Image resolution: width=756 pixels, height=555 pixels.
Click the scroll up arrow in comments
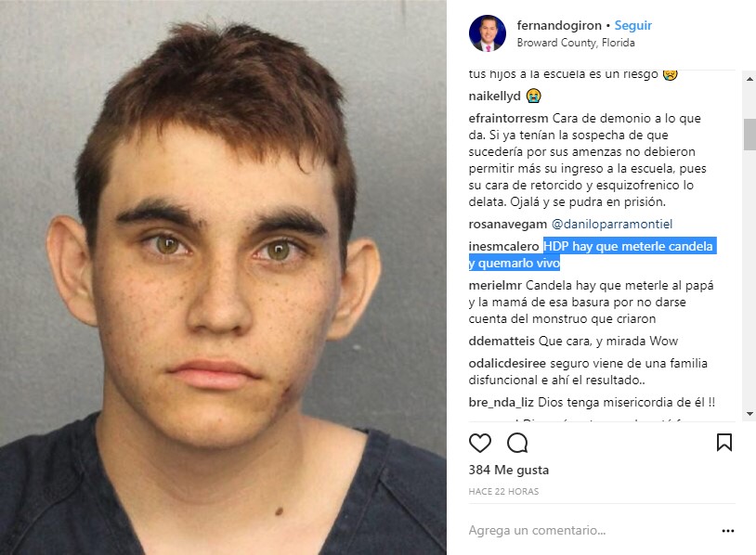coord(749,78)
